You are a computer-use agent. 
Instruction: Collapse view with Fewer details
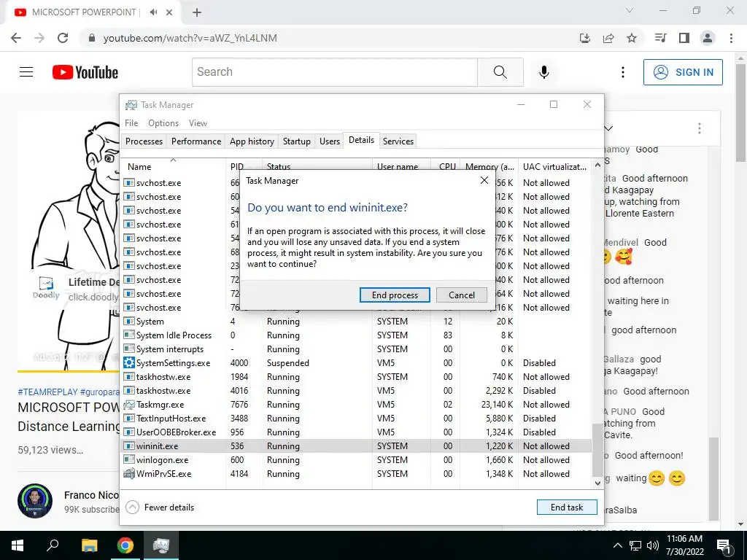[x=160, y=507]
